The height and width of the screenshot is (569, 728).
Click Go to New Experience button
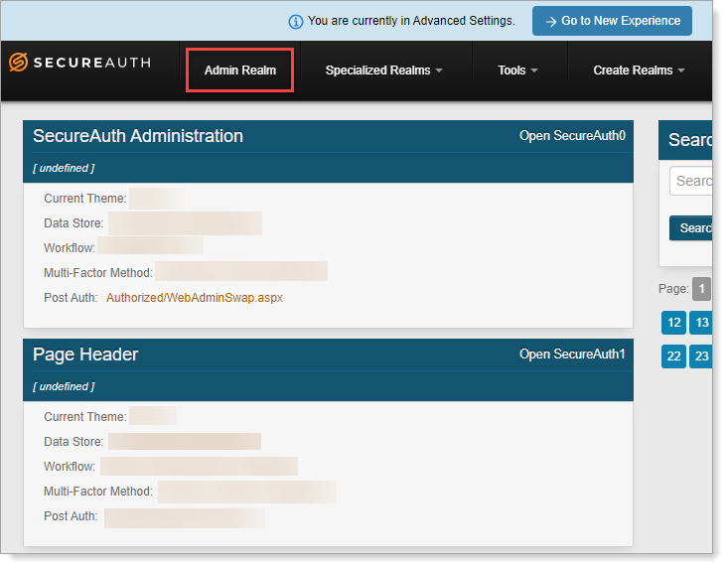point(612,21)
